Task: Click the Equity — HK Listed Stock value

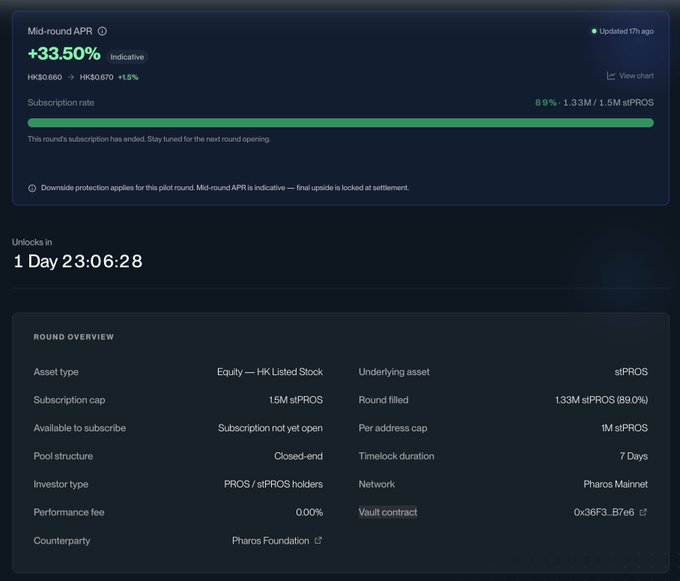Action: point(270,372)
